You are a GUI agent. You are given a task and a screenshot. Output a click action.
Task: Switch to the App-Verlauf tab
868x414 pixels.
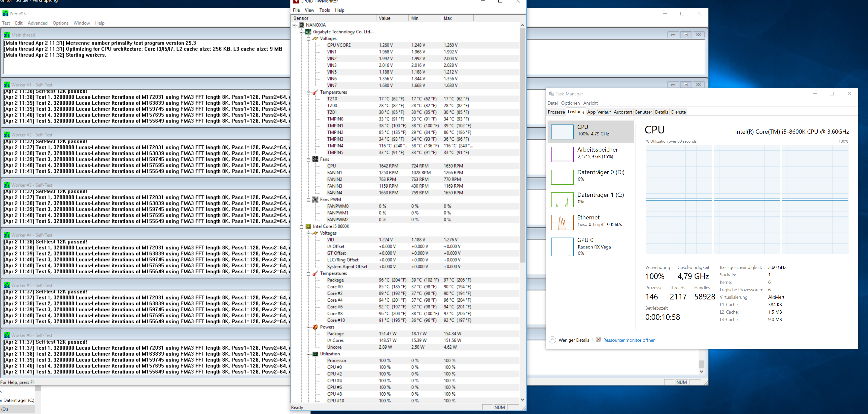(x=599, y=112)
